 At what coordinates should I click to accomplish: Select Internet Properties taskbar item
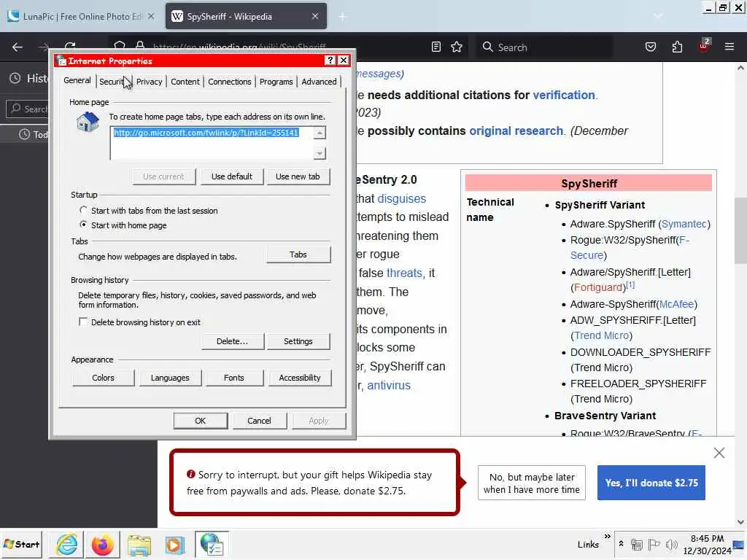tap(212, 545)
